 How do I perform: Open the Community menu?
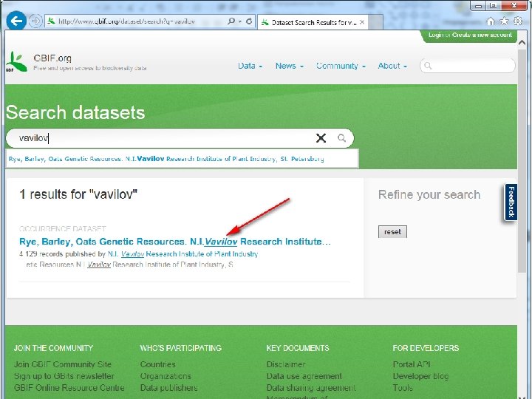pos(341,66)
